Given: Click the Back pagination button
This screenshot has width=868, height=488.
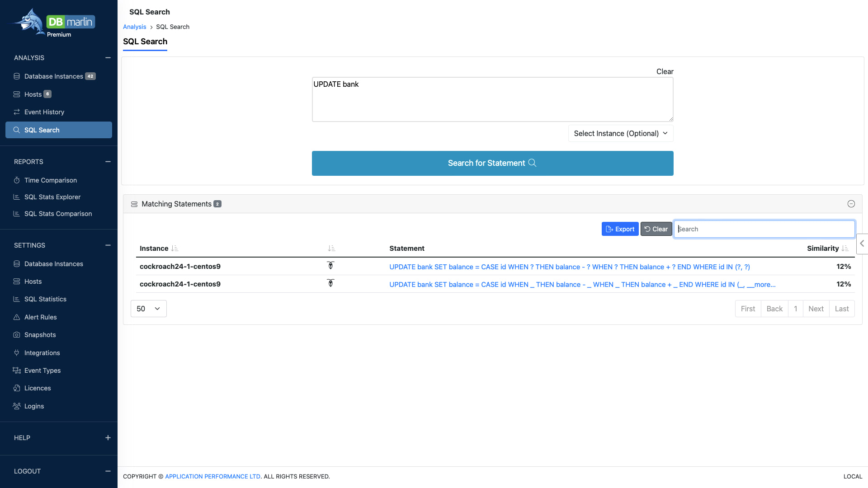Looking at the screenshot, I should coord(774,309).
